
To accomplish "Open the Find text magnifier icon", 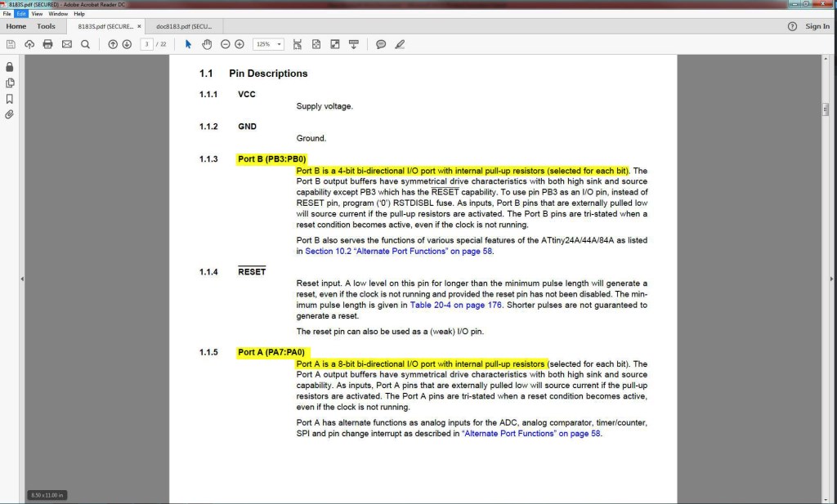I will (x=85, y=44).
